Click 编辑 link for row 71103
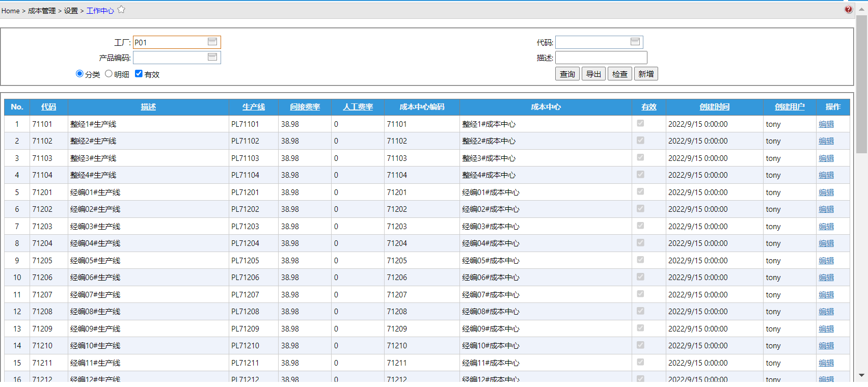Viewport: 868px width, 387px height. click(826, 158)
